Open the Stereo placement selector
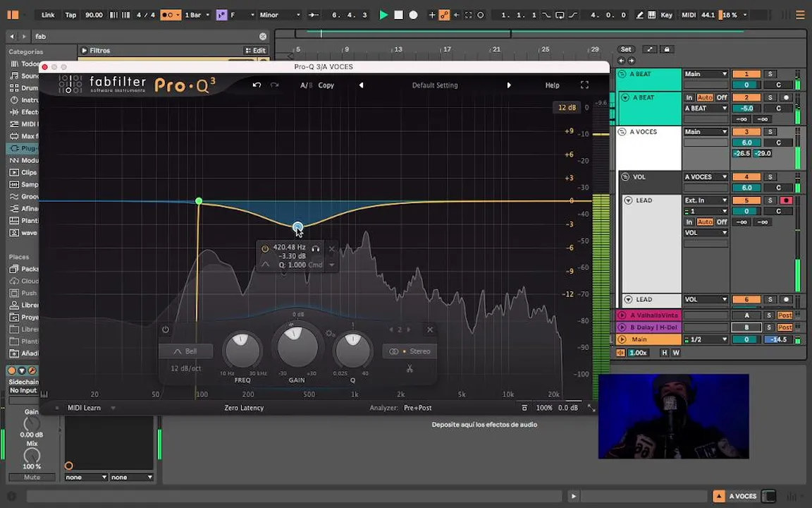 pyautogui.click(x=409, y=351)
